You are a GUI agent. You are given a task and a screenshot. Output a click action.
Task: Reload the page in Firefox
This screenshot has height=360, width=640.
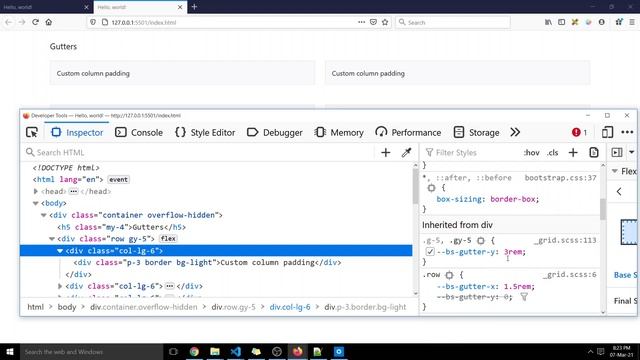[x=36, y=22]
